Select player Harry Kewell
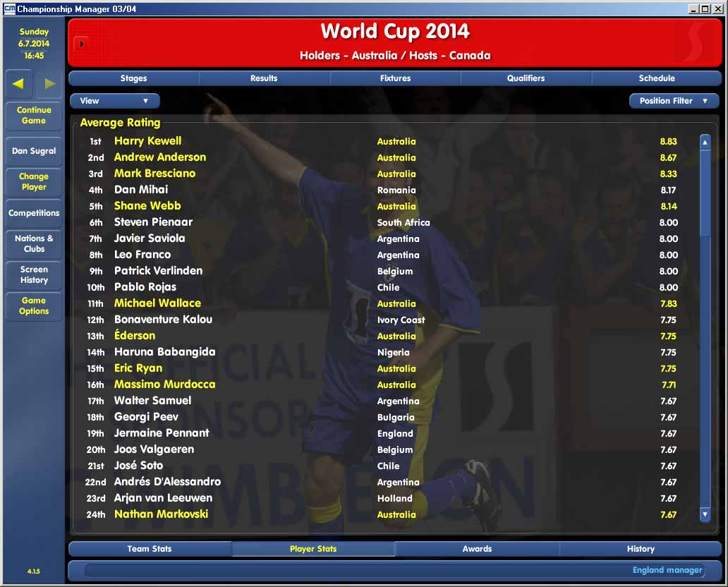The width and height of the screenshot is (728, 587). click(147, 140)
